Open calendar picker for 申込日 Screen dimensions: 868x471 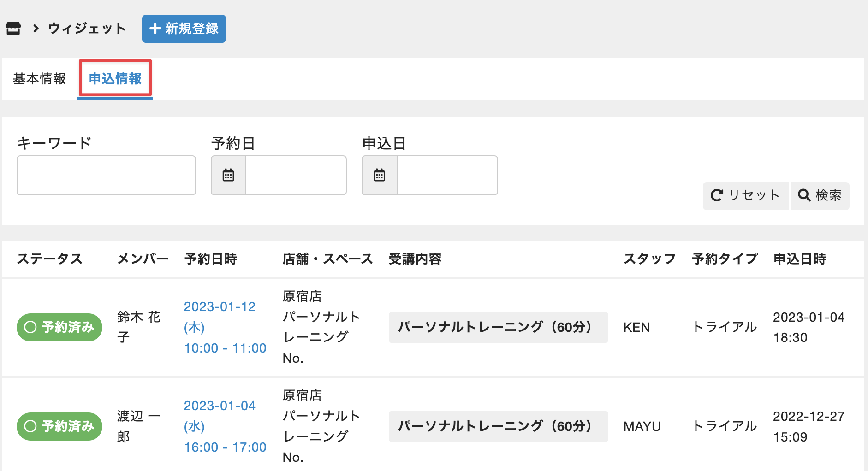click(379, 176)
